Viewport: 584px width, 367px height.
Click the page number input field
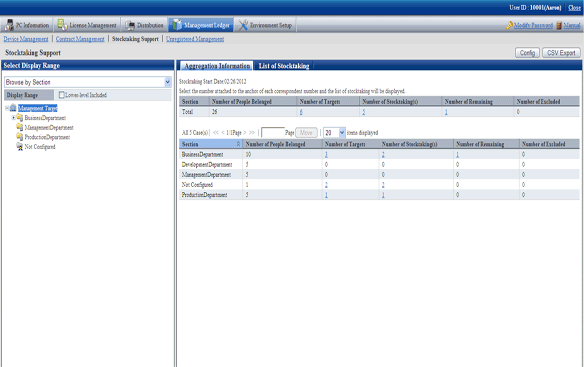(x=273, y=133)
